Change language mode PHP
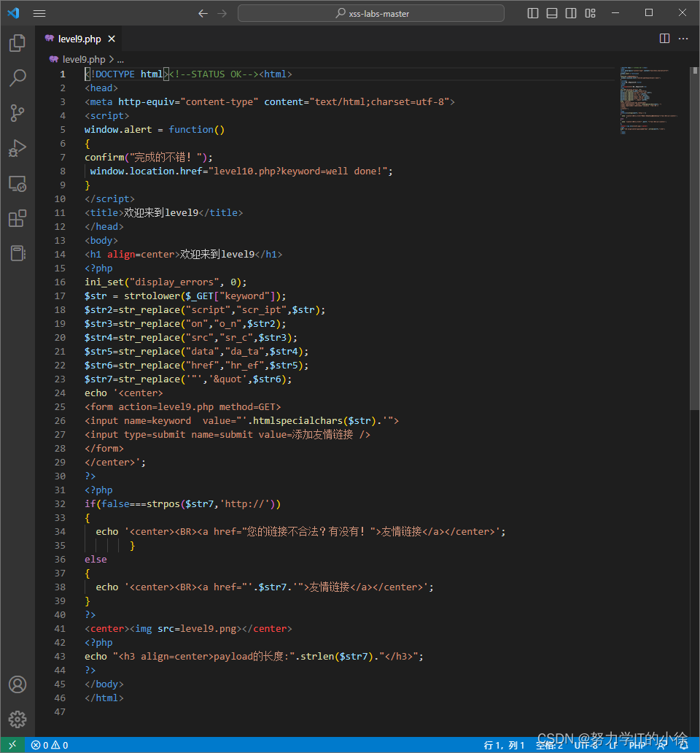Viewport: 700px width, 753px height. click(637, 745)
